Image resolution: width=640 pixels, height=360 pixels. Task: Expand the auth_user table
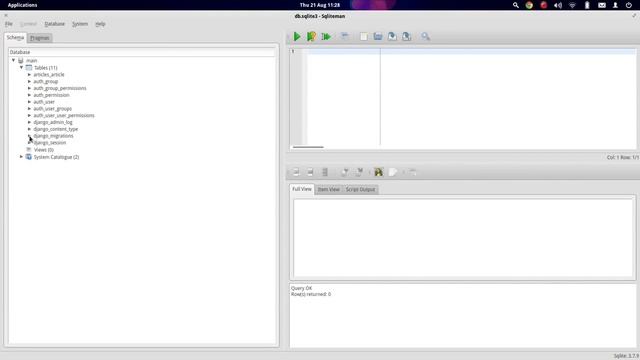tap(29, 102)
